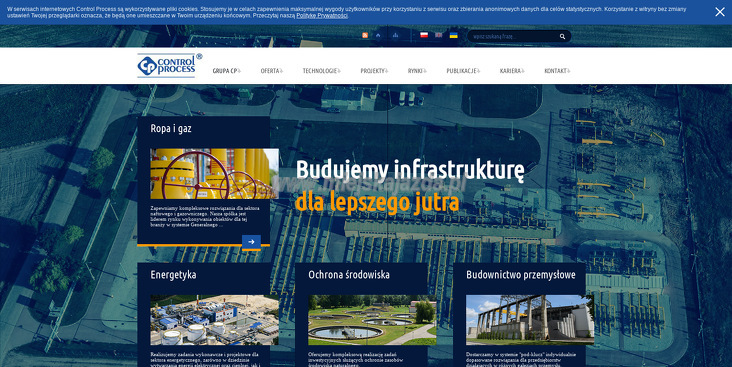The width and height of the screenshot is (732, 367).
Task: Close the cookie notice banner
Action: pyautogui.click(x=720, y=12)
